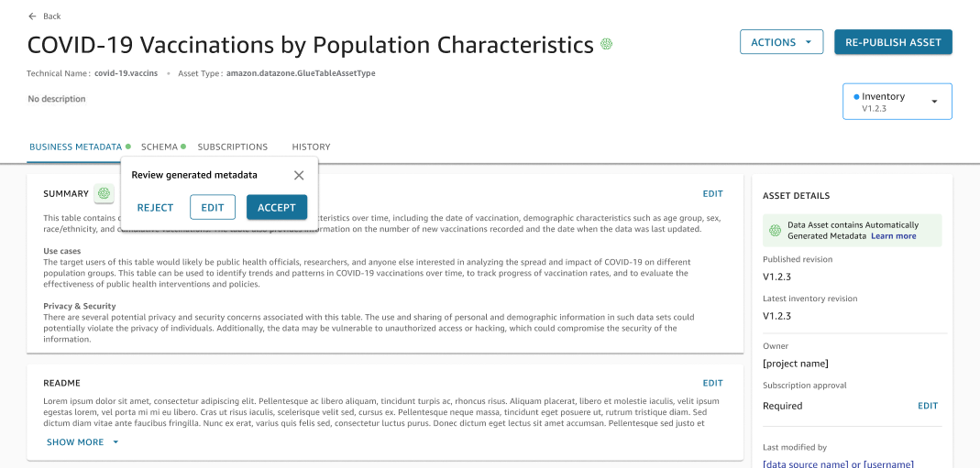Click EDIT in the review popup
The image size is (980, 468).
tap(213, 207)
